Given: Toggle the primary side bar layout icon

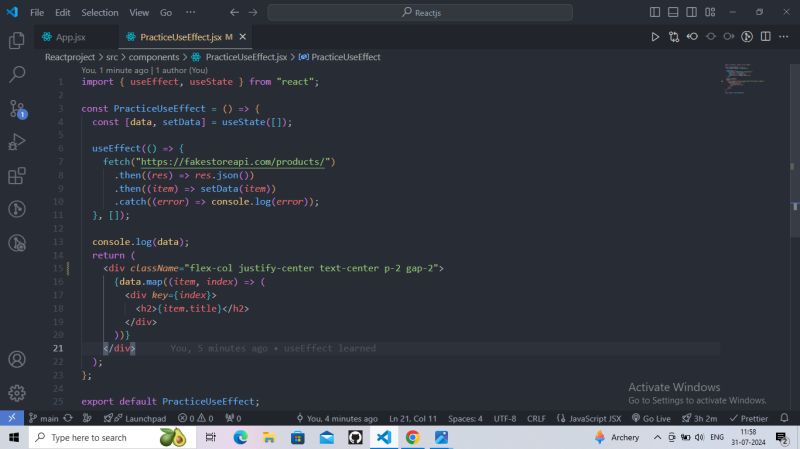Looking at the screenshot, I should 655,12.
